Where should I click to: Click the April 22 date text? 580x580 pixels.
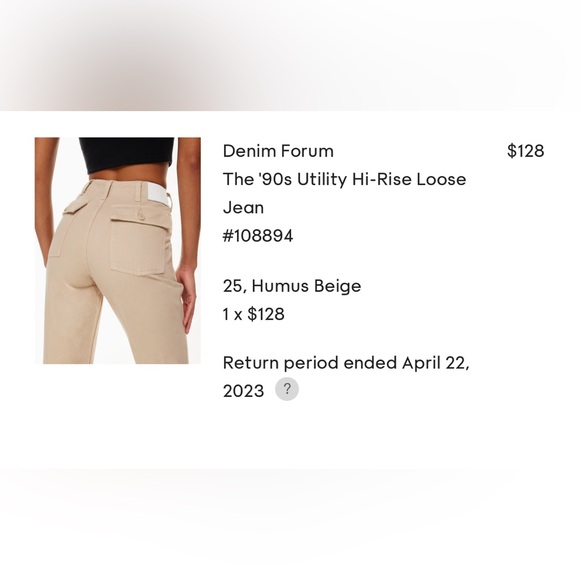pyautogui.click(x=436, y=363)
